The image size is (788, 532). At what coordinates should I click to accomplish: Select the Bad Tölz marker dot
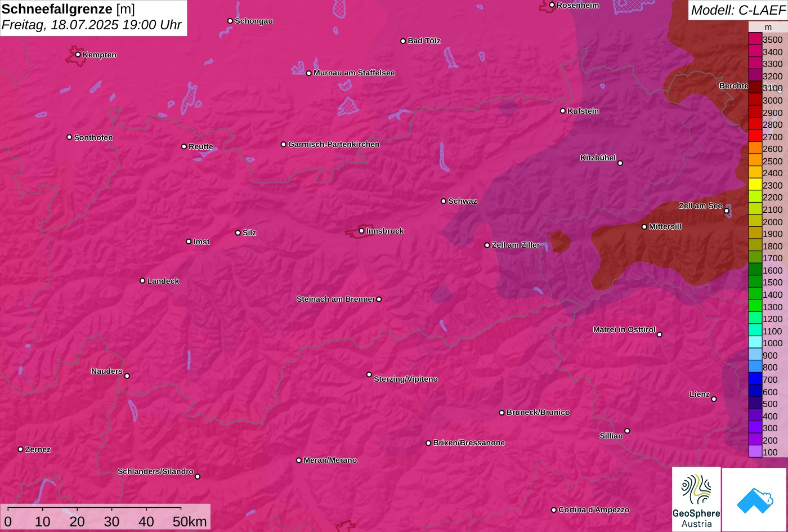(403, 41)
